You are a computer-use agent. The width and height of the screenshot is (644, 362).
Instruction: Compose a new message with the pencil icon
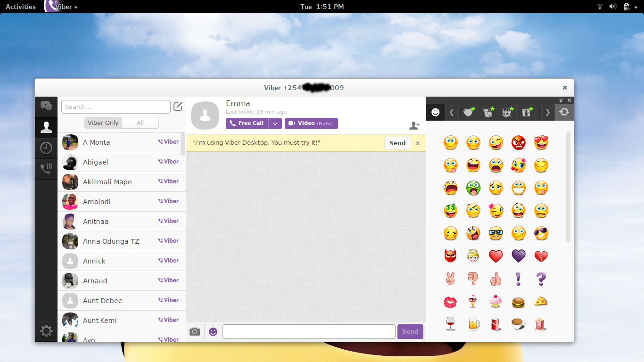[x=178, y=106]
